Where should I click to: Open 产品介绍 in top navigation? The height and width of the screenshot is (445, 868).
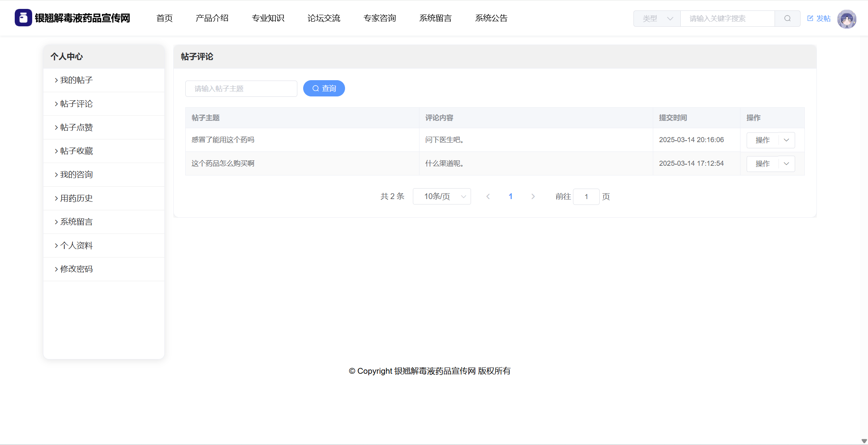(212, 18)
